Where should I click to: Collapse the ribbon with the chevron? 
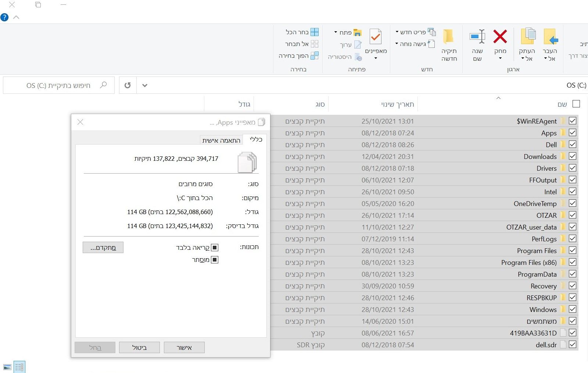16,17
